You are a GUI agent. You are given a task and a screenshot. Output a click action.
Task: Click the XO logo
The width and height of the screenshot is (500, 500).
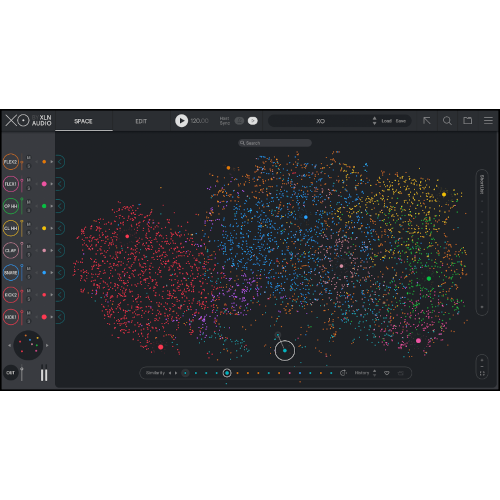click(x=17, y=120)
